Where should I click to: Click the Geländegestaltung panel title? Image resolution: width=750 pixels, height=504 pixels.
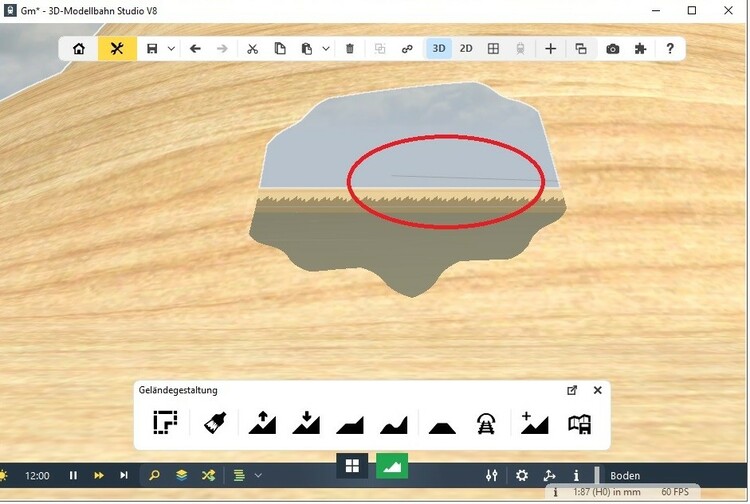tap(178, 390)
